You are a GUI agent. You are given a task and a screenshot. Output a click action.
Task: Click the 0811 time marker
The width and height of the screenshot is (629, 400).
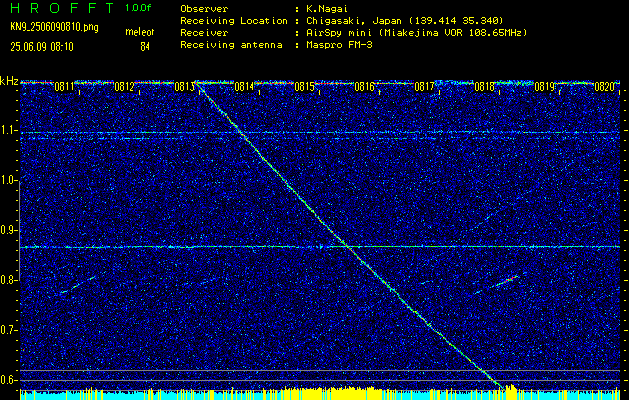64,87
